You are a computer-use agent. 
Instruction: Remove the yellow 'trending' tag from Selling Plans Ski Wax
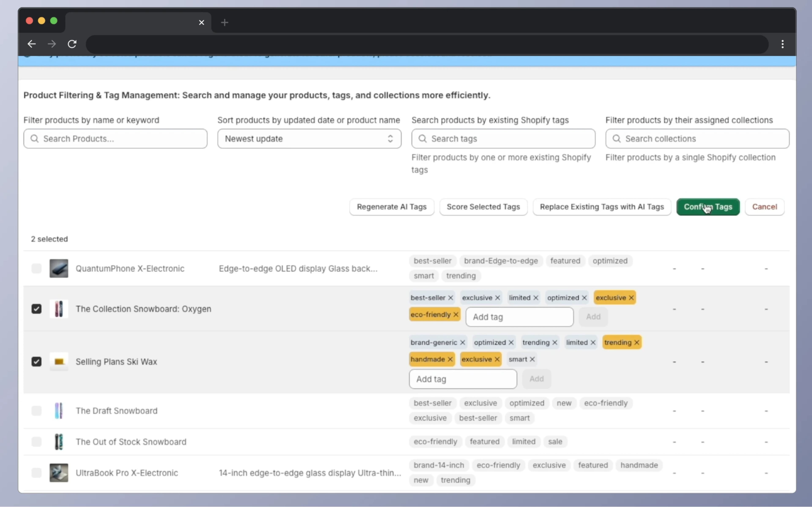point(636,342)
